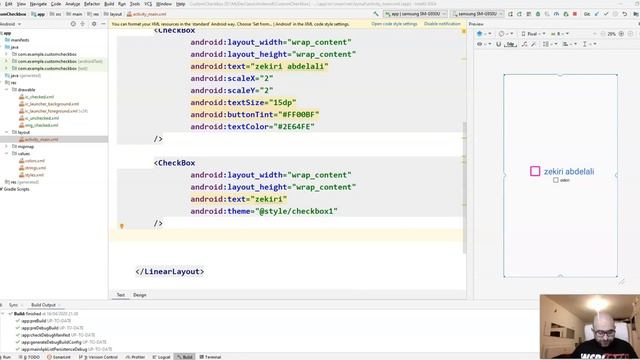Click the magnet autoconnect icon in Preview

pos(498,44)
